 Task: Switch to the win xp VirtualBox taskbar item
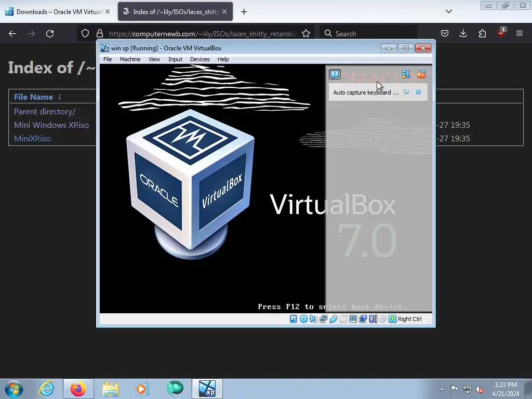(x=207, y=389)
